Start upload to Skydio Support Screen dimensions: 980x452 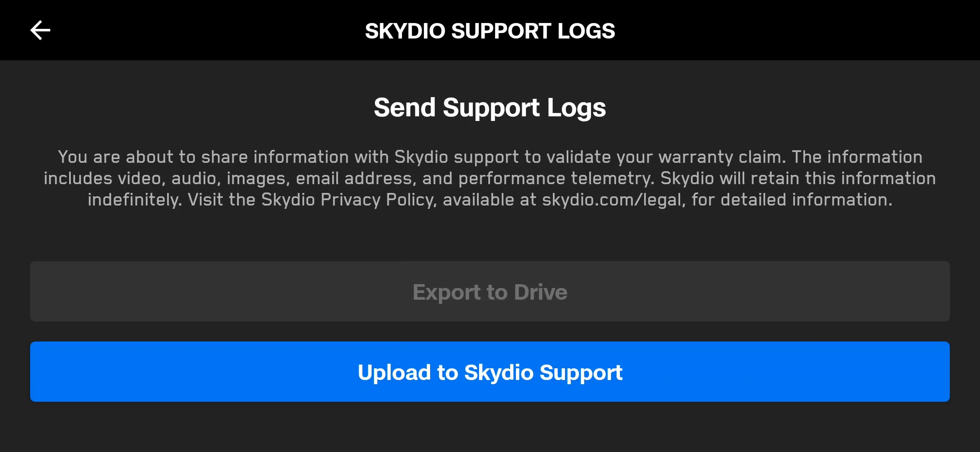pos(490,372)
